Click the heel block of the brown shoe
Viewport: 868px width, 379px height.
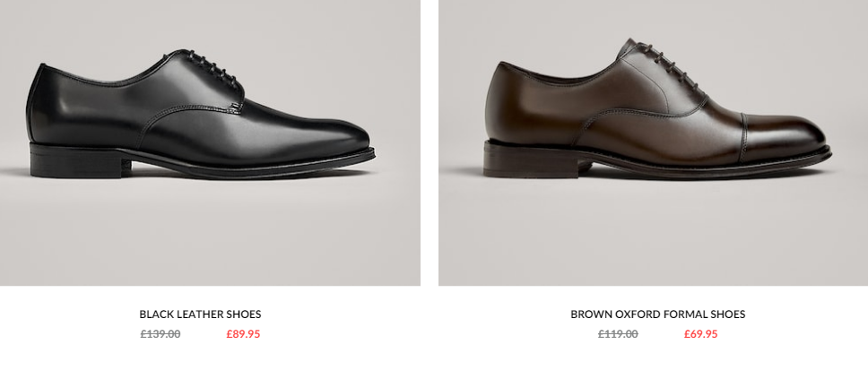coord(532,162)
